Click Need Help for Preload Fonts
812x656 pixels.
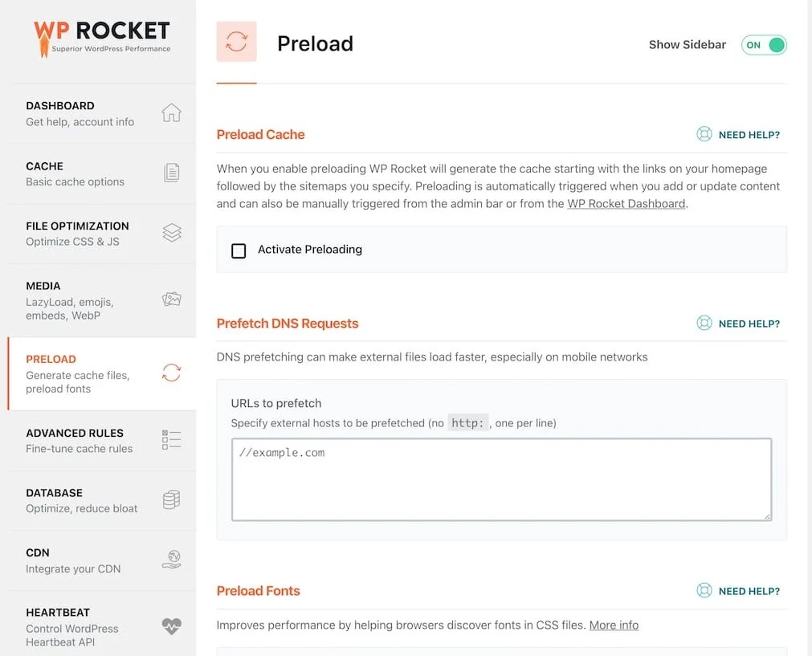(749, 591)
